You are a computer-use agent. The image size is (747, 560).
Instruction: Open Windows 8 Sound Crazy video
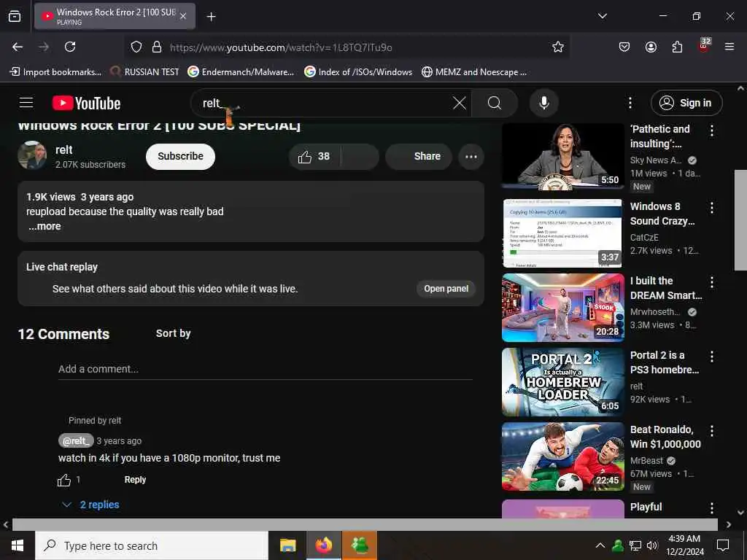662,214
